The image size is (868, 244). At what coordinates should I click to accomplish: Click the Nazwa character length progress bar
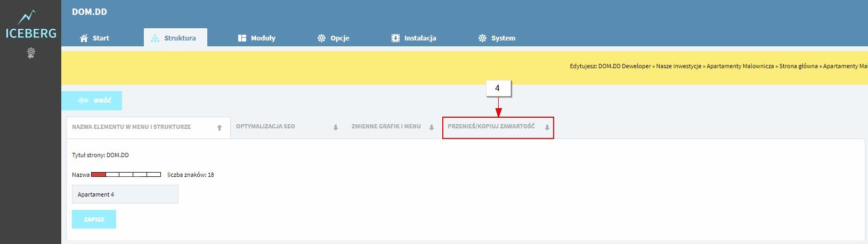coord(126,175)
